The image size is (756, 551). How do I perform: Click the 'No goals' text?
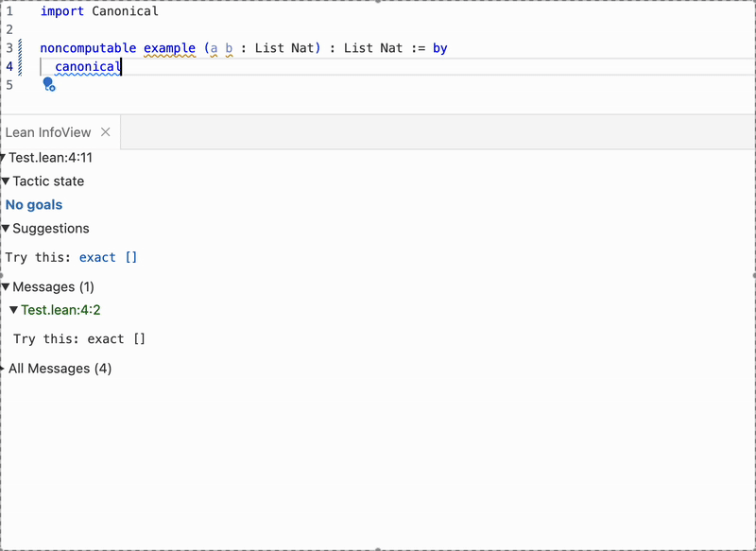(x=34, y=205)
